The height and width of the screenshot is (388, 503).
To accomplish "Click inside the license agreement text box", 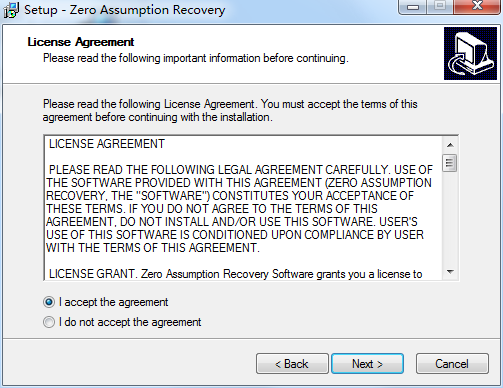I will tap(243, 208).
